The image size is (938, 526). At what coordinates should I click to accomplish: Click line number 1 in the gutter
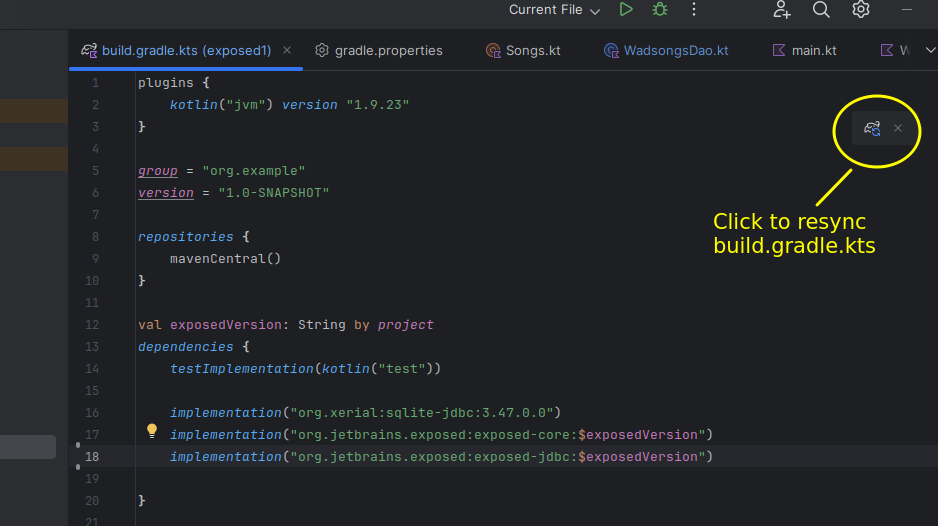[96, 83]
